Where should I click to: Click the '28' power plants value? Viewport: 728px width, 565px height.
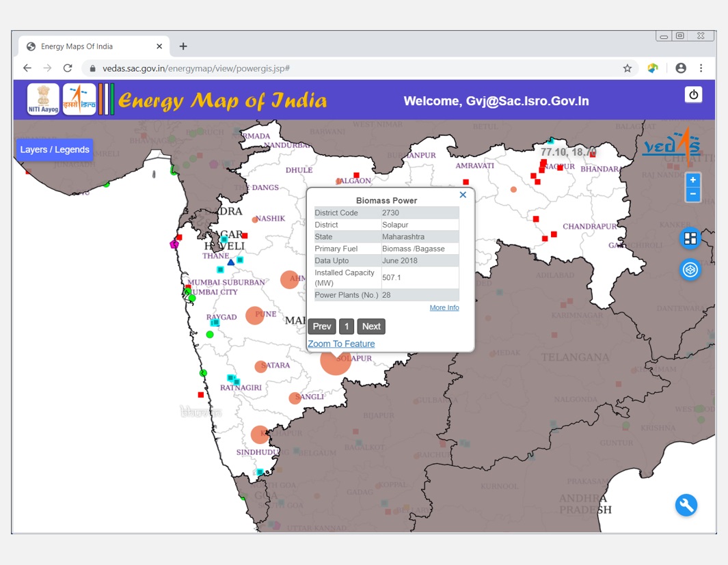pyautogui.click(x=386, y=295)
